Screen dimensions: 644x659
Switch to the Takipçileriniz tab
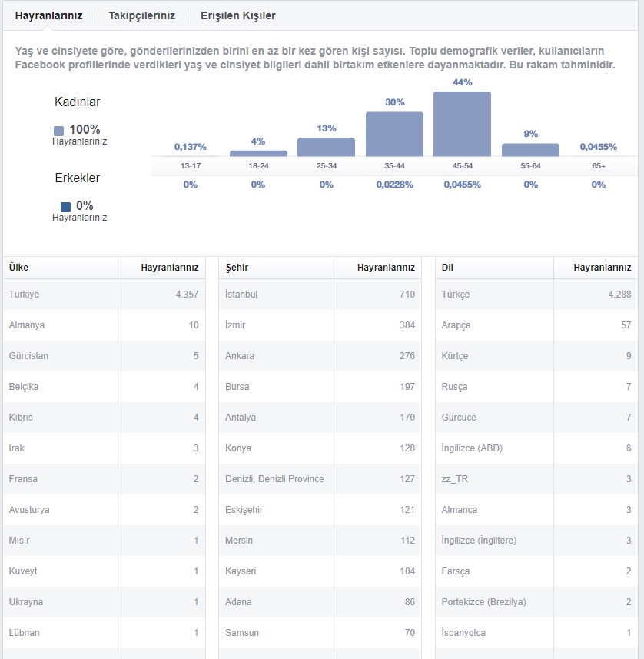141,15
